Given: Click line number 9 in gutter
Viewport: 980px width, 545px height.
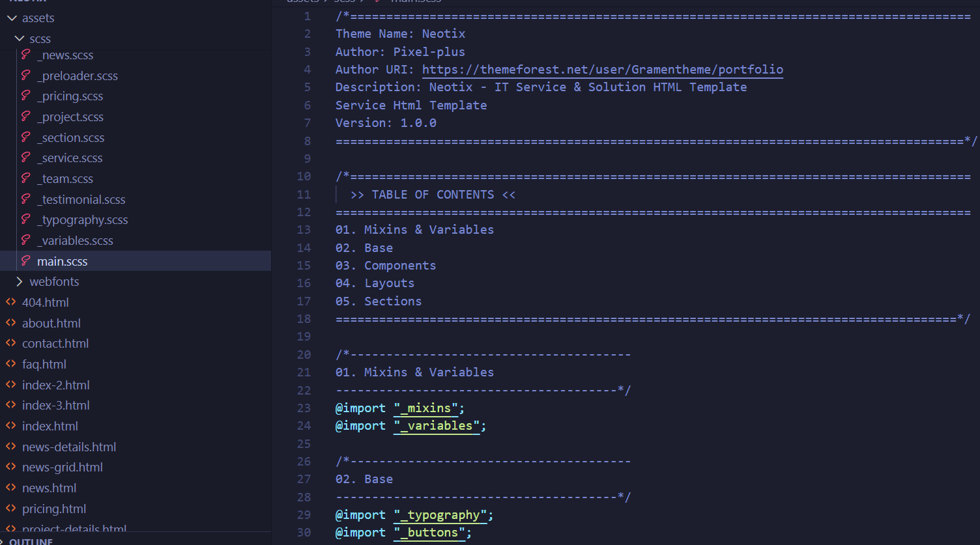Looking at the screenshot, I should [x=308, y=158].
